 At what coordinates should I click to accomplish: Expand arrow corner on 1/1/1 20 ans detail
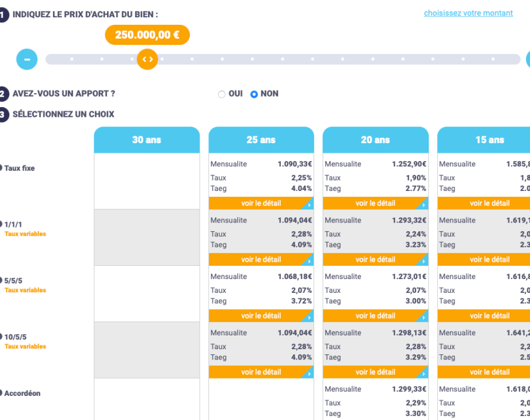click(424, 261)
